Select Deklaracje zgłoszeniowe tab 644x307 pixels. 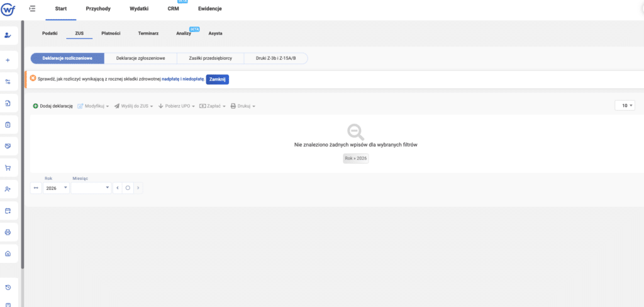[140, 59]
